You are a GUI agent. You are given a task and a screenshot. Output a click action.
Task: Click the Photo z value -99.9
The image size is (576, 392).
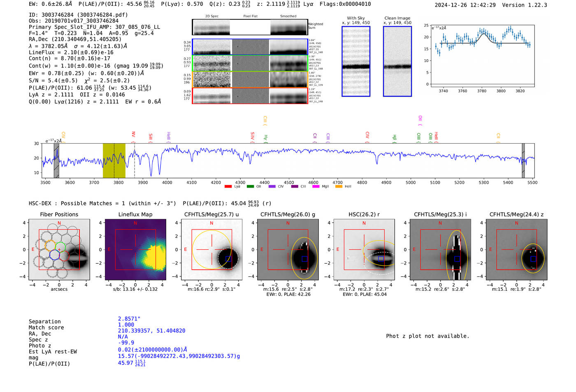tap(126, 343)
